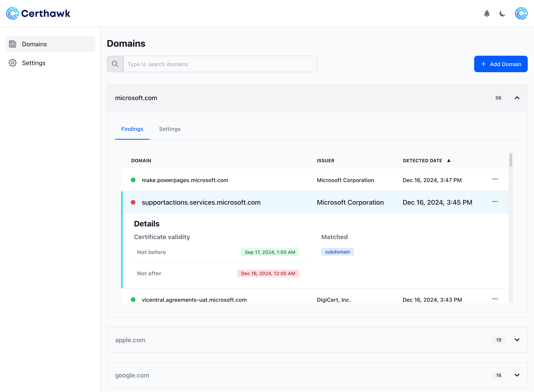Toggle dark mode moon icon

point(502,14)
